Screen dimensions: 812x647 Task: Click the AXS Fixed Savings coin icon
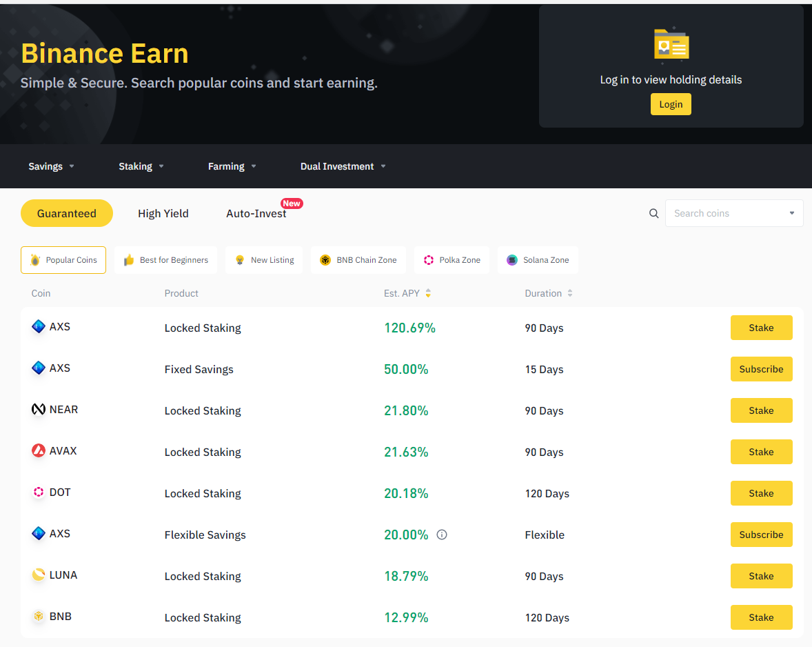(39, 368)
